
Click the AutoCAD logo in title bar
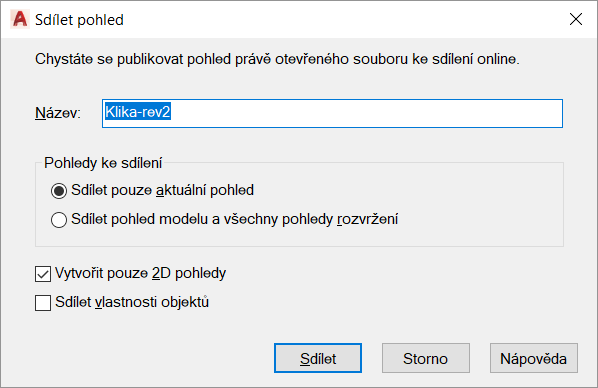coord(19,19)
